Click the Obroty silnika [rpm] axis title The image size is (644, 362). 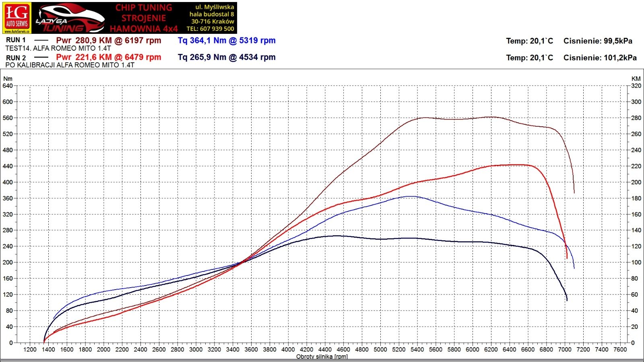coord(322,357)
